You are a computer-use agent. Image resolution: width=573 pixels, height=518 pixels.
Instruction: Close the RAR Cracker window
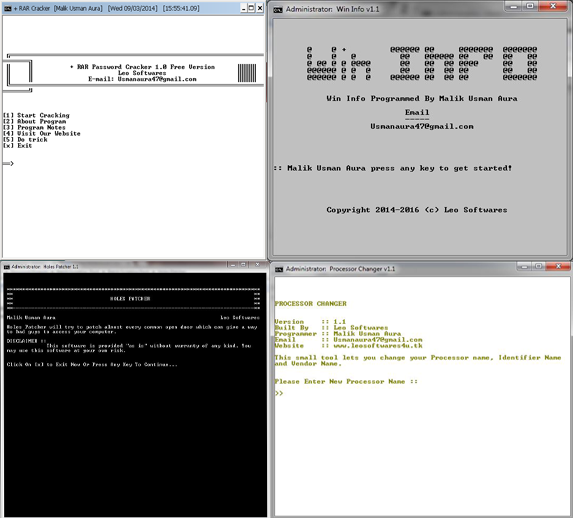[260, 8]
